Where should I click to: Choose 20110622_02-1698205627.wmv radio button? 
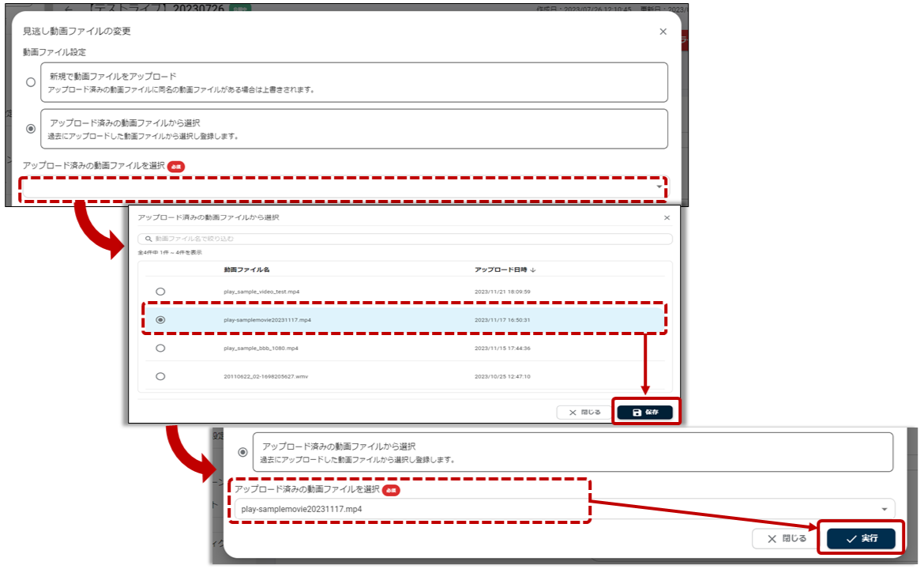click(x=160, y=376)
